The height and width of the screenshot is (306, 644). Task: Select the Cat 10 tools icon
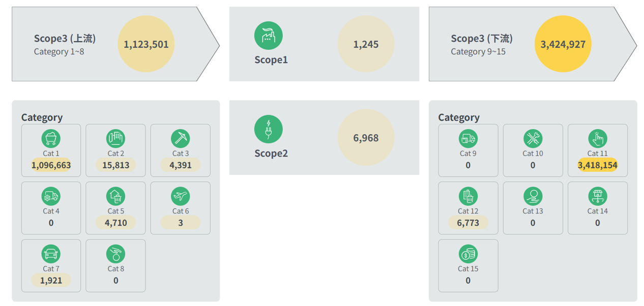point(533,138)
